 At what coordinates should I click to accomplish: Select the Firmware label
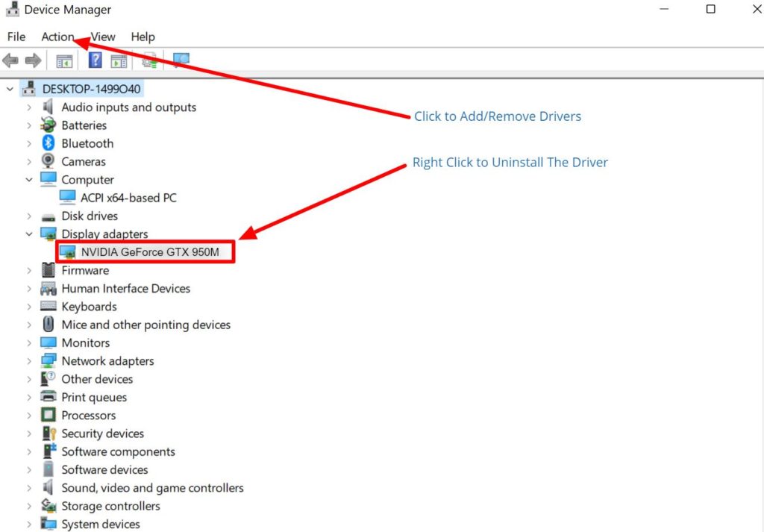85,270
